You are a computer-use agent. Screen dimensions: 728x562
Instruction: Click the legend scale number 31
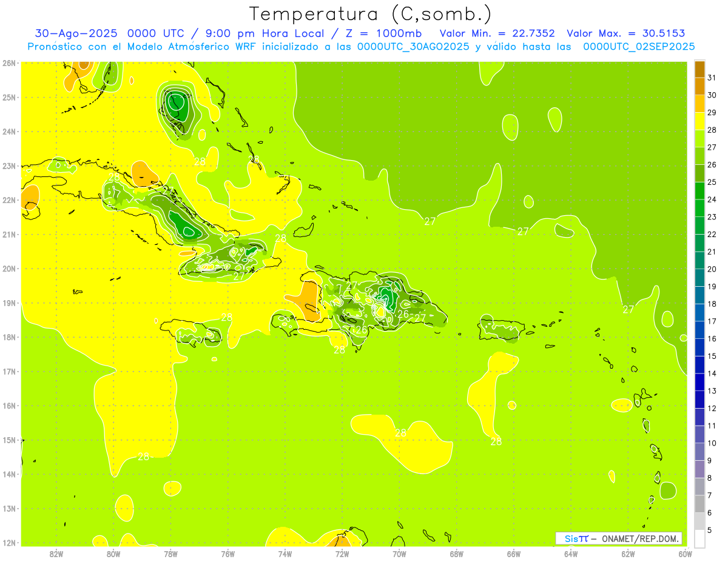(712, 78)
